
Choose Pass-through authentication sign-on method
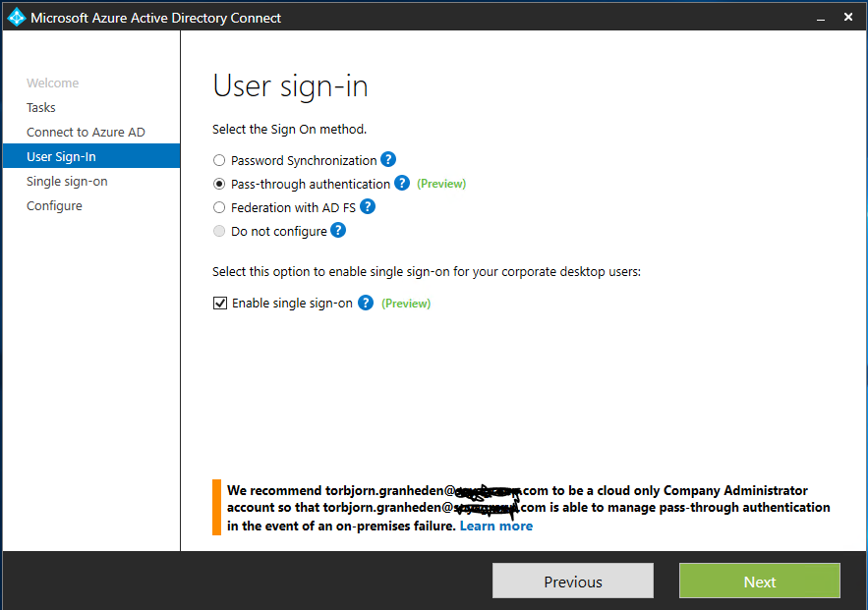coord(219,184)
